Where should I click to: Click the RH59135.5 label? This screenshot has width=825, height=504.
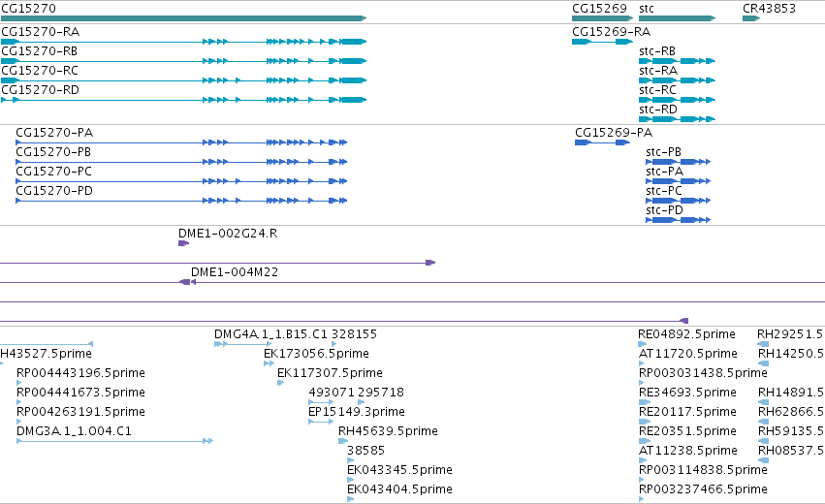click(x=791, y=431)
